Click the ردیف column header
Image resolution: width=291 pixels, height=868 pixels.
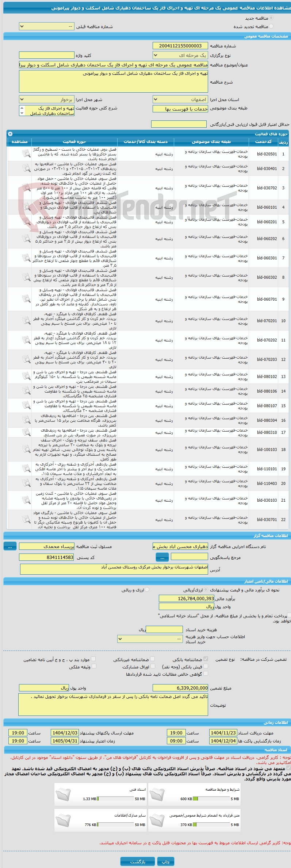283,142
